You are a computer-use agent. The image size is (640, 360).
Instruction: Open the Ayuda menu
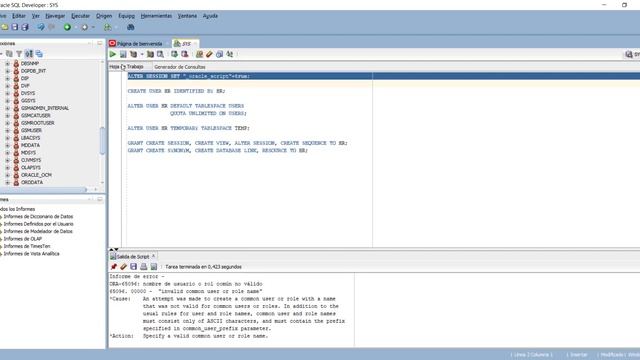pyautogui.click(x=210, y=16)
